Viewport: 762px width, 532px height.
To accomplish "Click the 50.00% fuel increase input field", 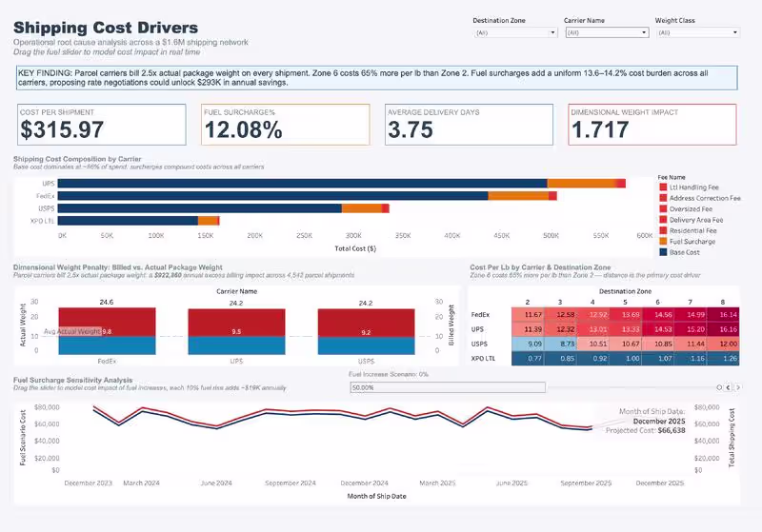I will click(448, 387).
